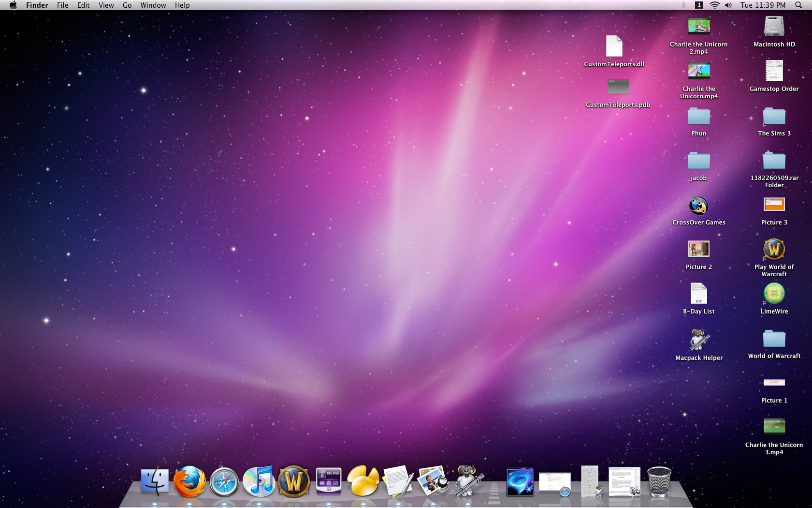This screenshot has height=508, width=812.
Task: Open World of Warcraft from the Dock
Action: click(x=294, y=481)
